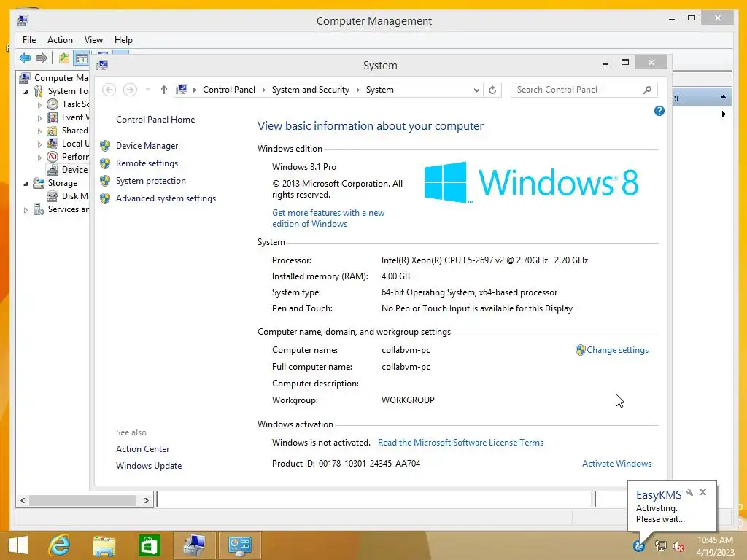Image resolution: width=747 pixels, height=560 pixels.
Task: Click Control Panel breadcrumb
Action: [x=228, y=90]
